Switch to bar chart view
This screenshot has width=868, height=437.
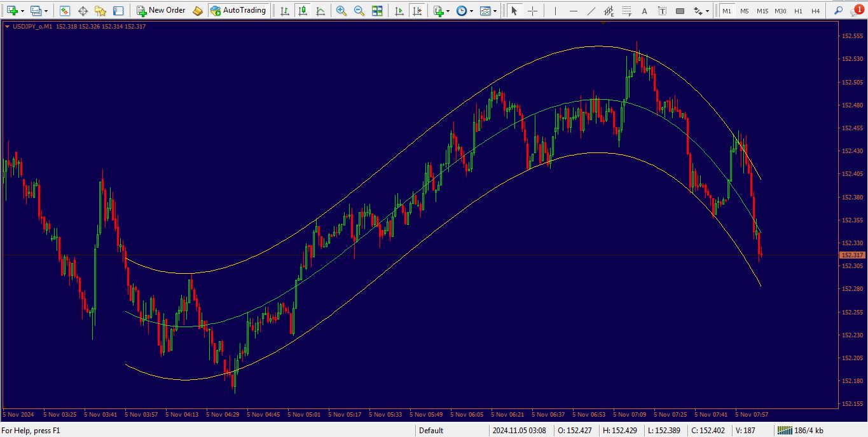point(284,11)
